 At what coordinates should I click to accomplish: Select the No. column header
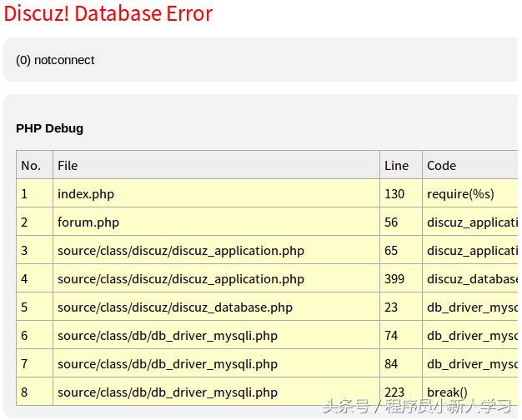tap(31, 165)
